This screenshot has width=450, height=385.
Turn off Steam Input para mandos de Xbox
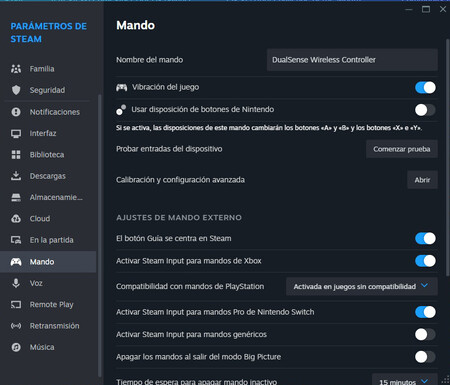[x=425, y=261]
